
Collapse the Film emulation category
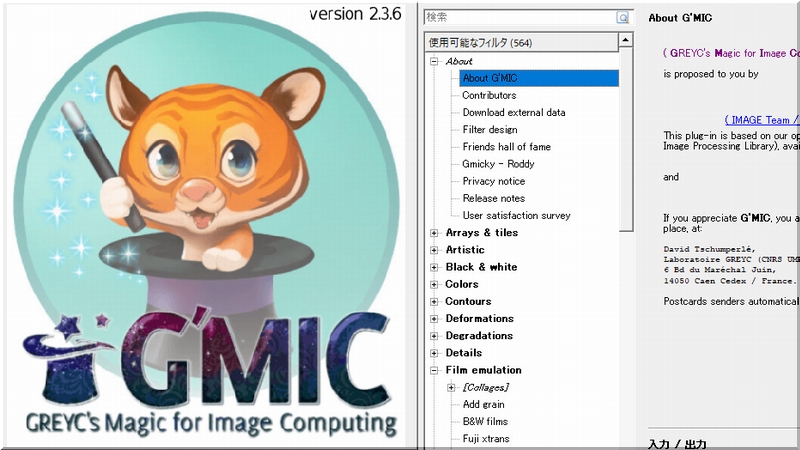point(434,370)
